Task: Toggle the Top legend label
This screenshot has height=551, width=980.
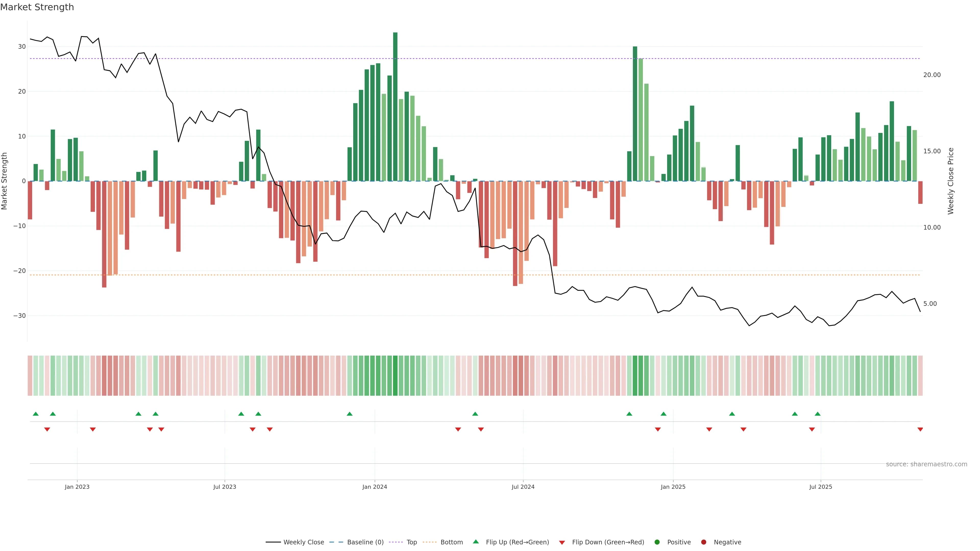Action: click(x=412, y=542)
